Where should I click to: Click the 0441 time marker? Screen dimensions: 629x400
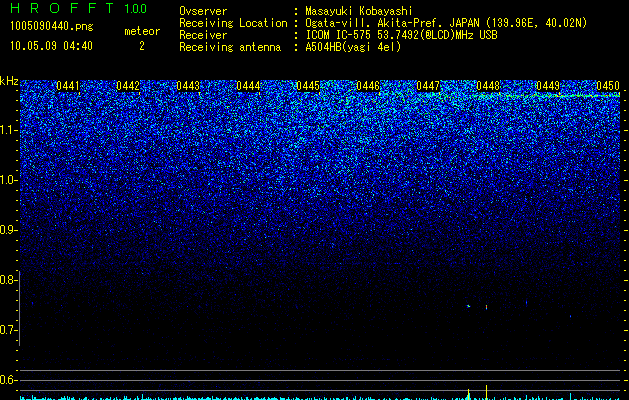pyautogui.click(x=68, y=86)
